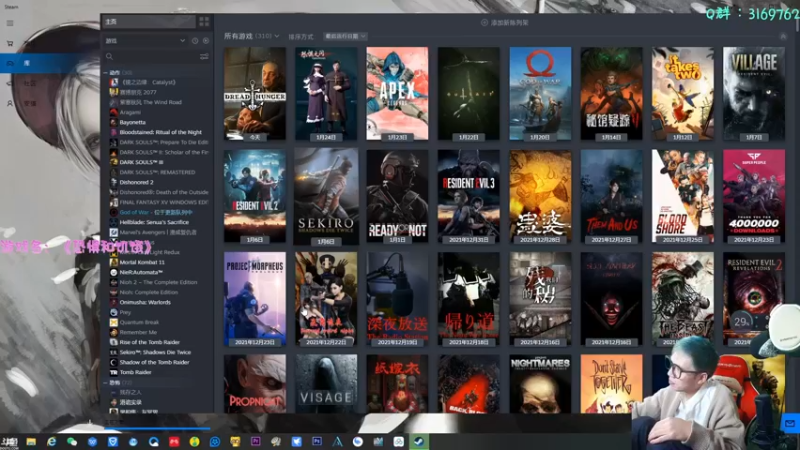Open the It Takes Two cover

point(683,93)
